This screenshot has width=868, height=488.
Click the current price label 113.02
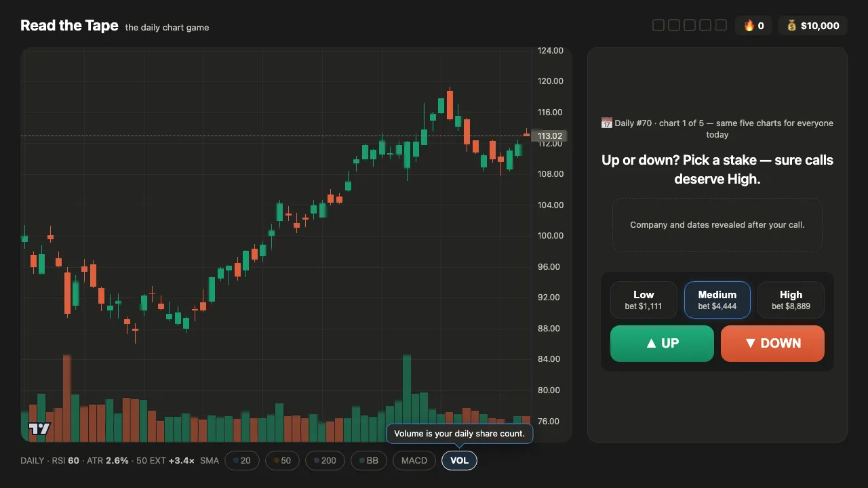tap(550, 136)
